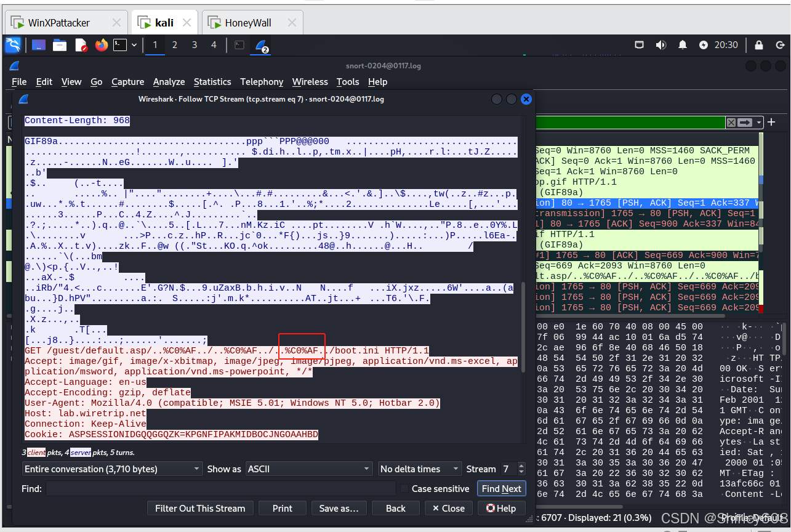The image size is (791, 532).
Task: Open the Go menu
Action: (97, 81)
